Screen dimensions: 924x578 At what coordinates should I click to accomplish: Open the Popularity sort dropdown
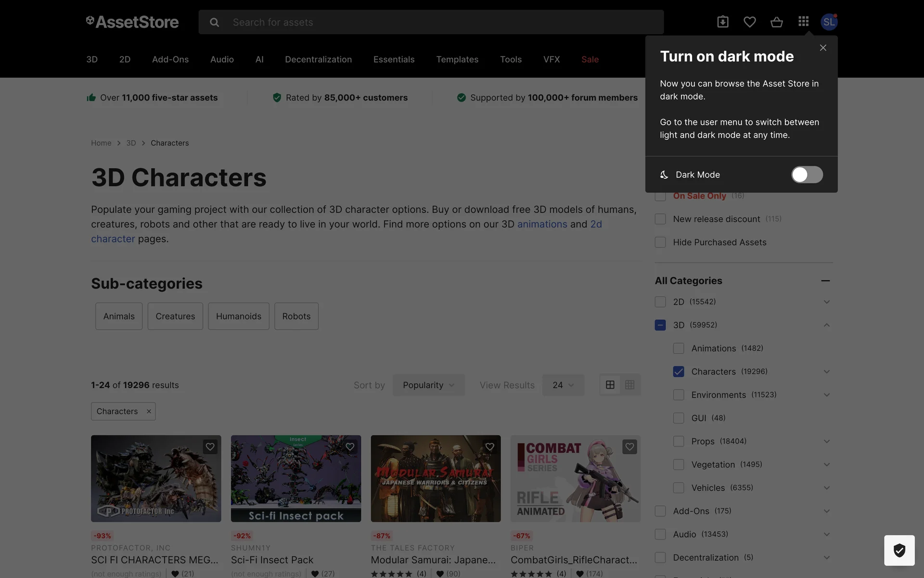click(428, 385)
